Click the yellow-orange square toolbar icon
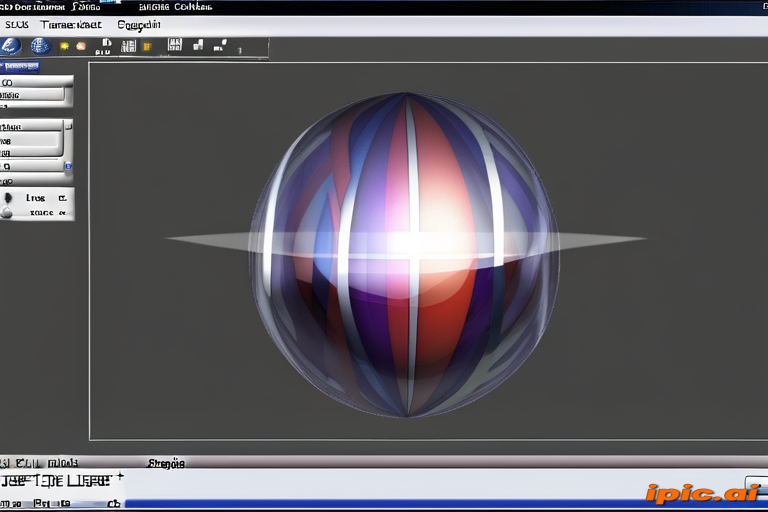The height and width of the screenshot is (512, 768). pyautogui.click(x=147, y=47)
